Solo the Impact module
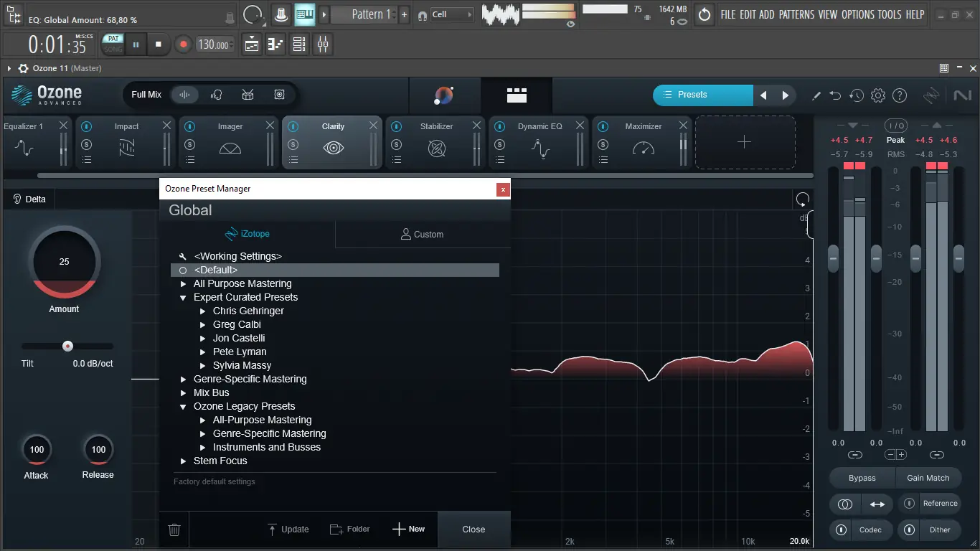Image resolution: width=980 pixels, height=551 pixels. tap(87, 144)
